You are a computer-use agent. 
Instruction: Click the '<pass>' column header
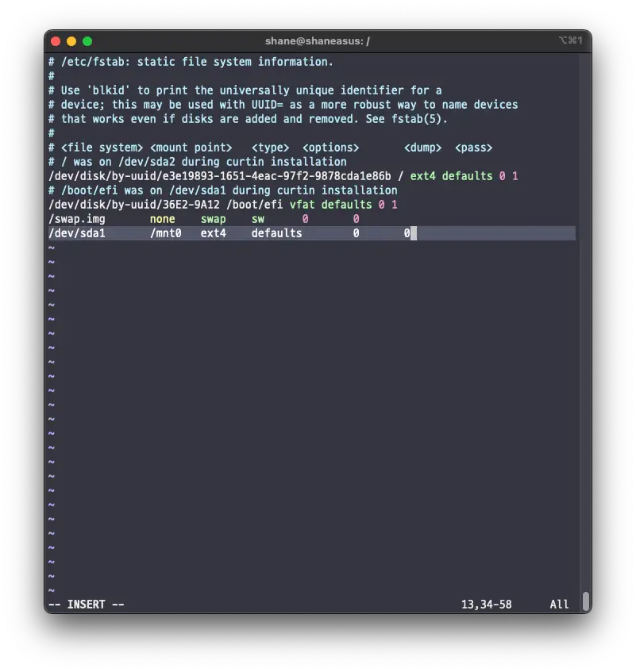point(473,148)
